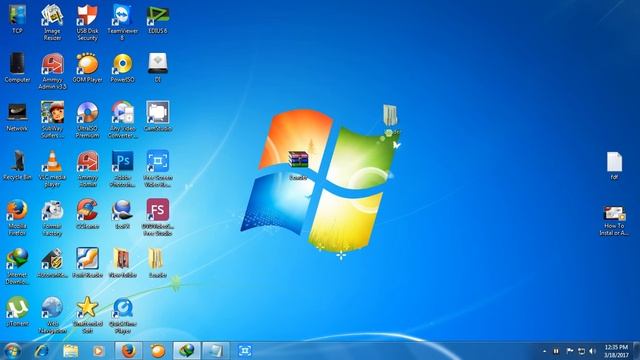Open the CCleaner desktop shortcut

click(x=87, y=214)
